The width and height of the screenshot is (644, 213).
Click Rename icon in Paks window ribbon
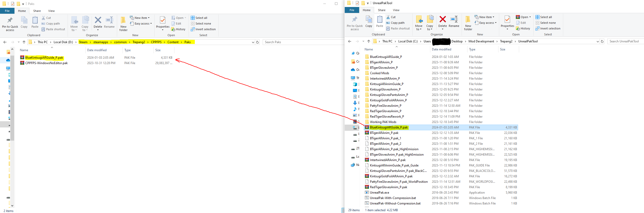[109, 22]
